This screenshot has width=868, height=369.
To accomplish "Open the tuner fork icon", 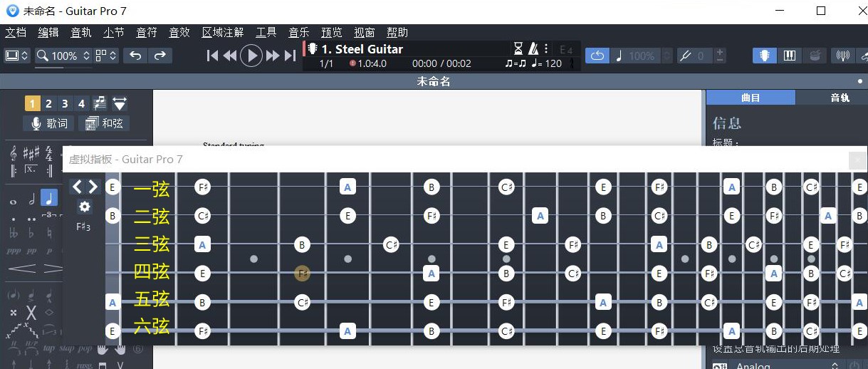I will click(x=686, y=56).
